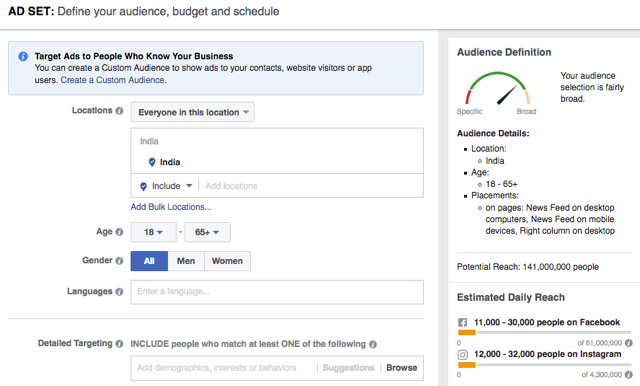Click Browse in detailed targeting box
The width and height of the screenshot is (640, 386).
(402, 368)
